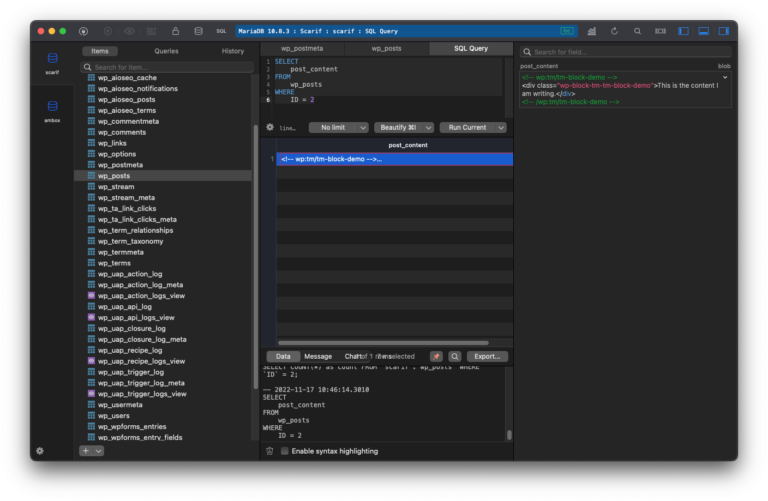
Task: Click the refresh icon in the top toolbar
Action: pos(614,31)
